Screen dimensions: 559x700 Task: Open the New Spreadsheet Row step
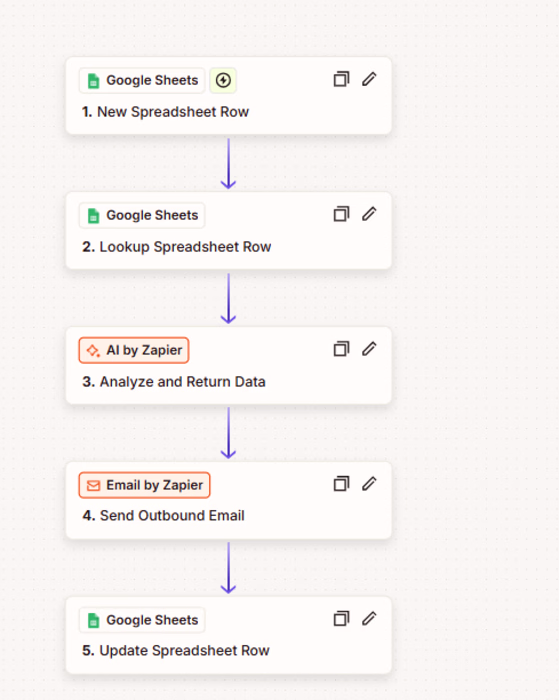pyautogui.click(x=165, y=112)
